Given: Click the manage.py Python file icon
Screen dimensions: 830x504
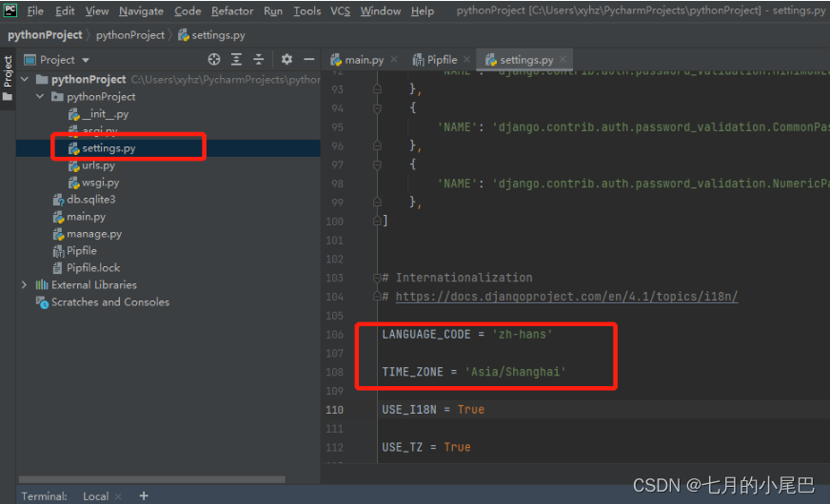Looking at the screenshot, I should 58,234.
